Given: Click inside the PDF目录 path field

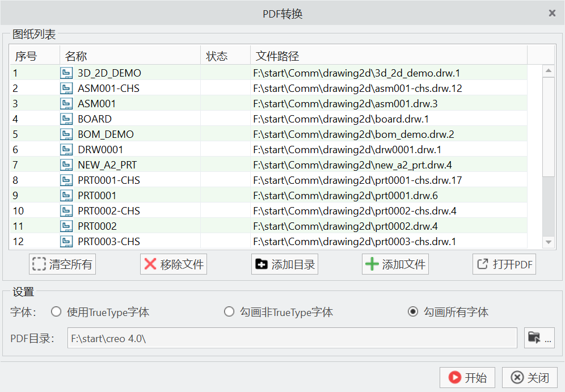Looking at the screenshot, I should 284,337.
